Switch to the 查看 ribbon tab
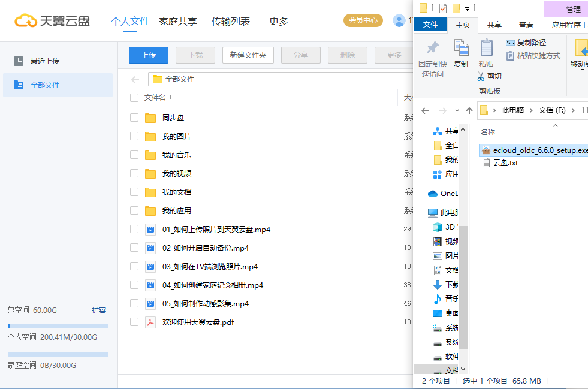Viewport: 588px width, 389px height. (526, 25)
